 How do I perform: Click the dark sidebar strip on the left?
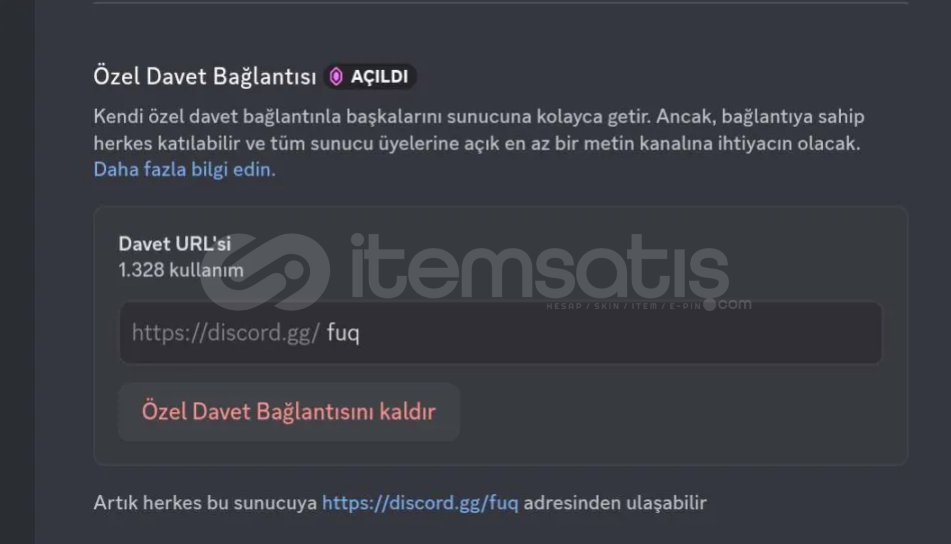17,272
